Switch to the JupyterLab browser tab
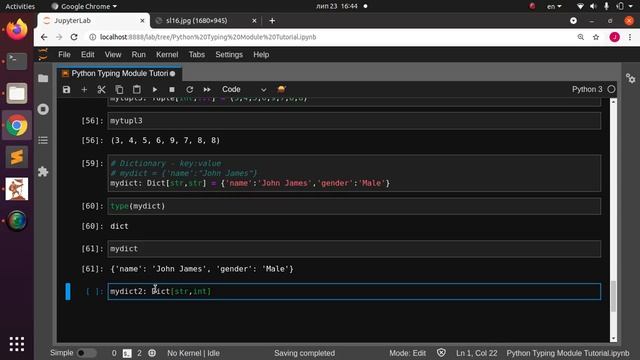The width and height of the screenshot is (640, 360). tap(93, 20)
